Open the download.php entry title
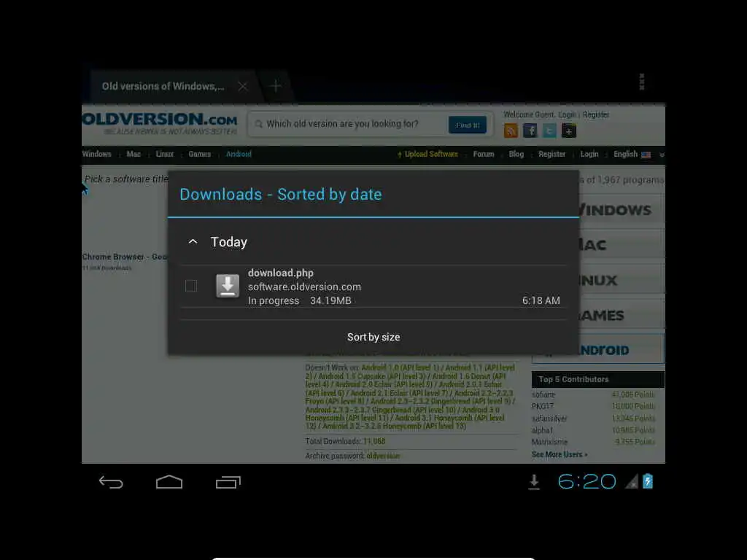747x560 pixels. (x=281, y=273)
